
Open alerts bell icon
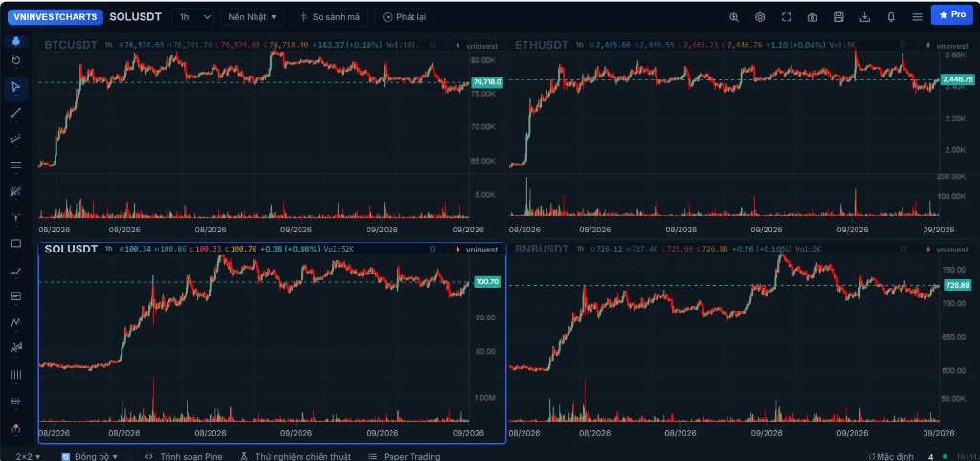tap(891, 17)
